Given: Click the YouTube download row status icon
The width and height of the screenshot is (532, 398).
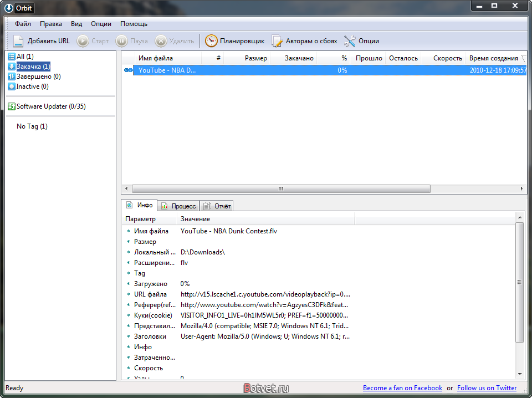Looking at the screenshot, I should pos(128,70).
